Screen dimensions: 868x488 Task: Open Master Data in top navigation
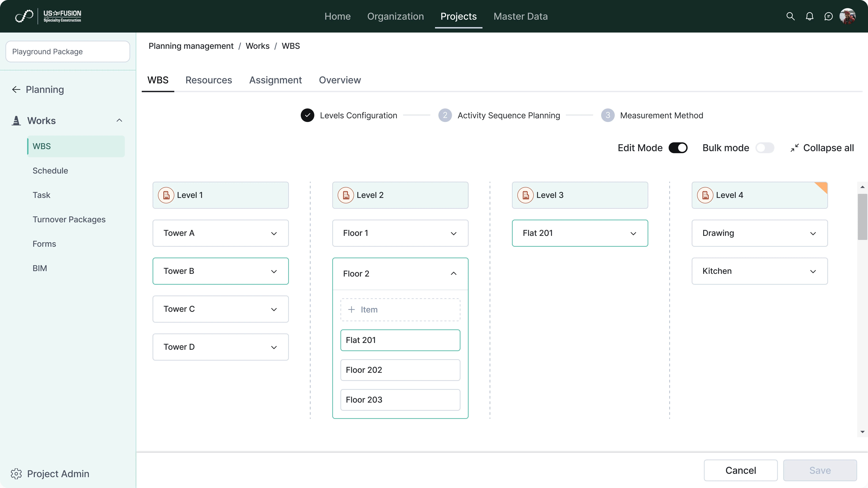coord(520,16)
